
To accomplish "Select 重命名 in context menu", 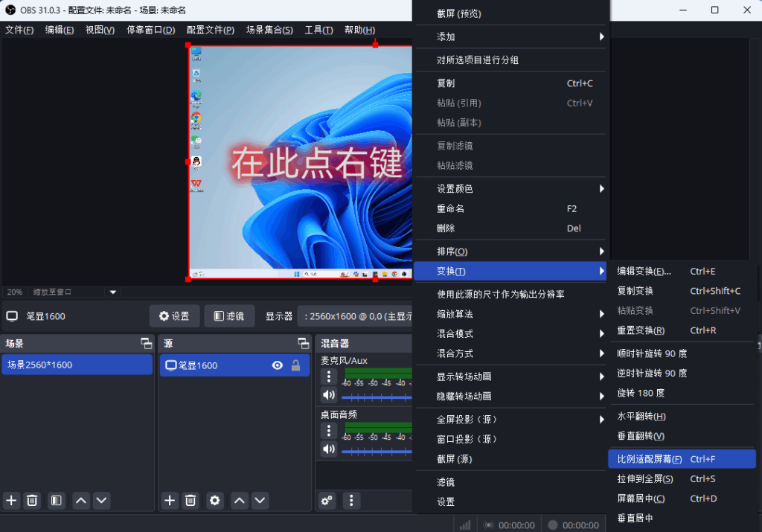I will click(510, 209).
